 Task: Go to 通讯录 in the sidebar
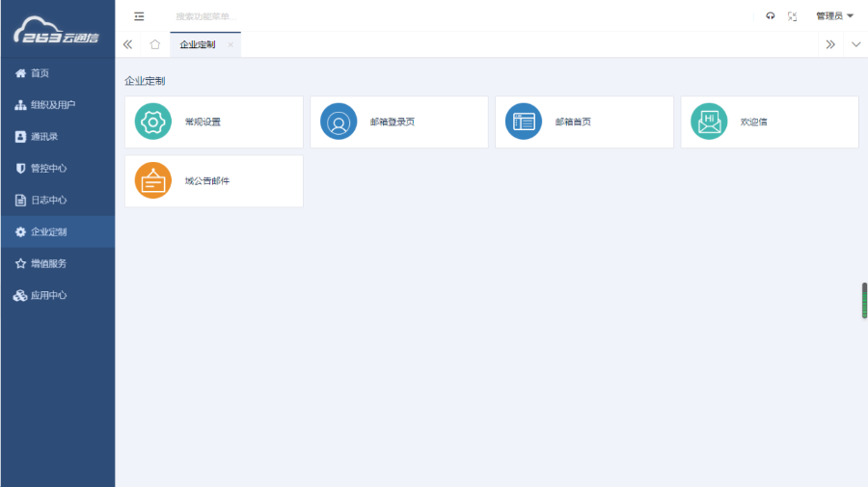point(44,137)
